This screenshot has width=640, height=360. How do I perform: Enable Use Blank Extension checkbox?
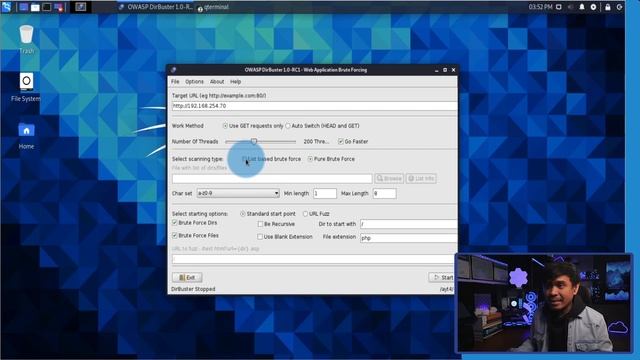[285, 237]
